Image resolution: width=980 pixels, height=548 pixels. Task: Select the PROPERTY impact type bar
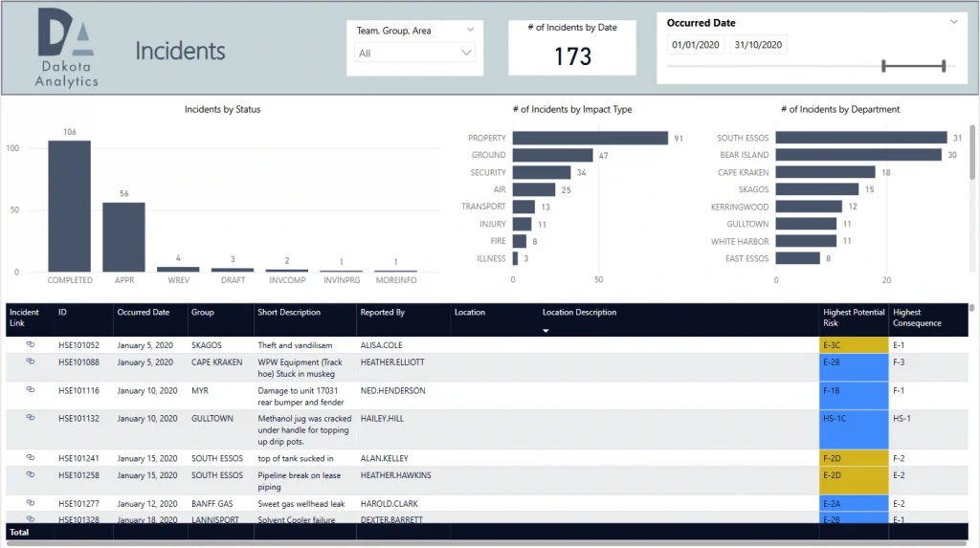[x=590, y=138]
